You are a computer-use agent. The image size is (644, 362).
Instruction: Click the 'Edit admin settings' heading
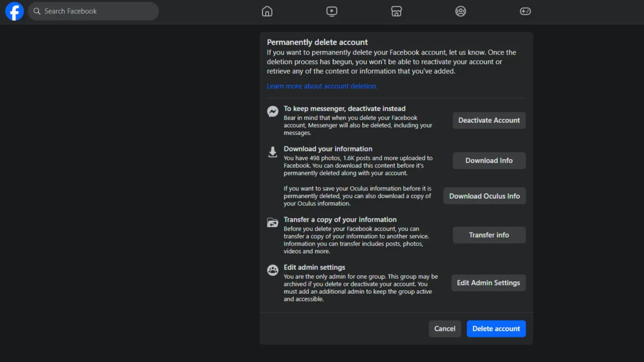pos(314,267)
